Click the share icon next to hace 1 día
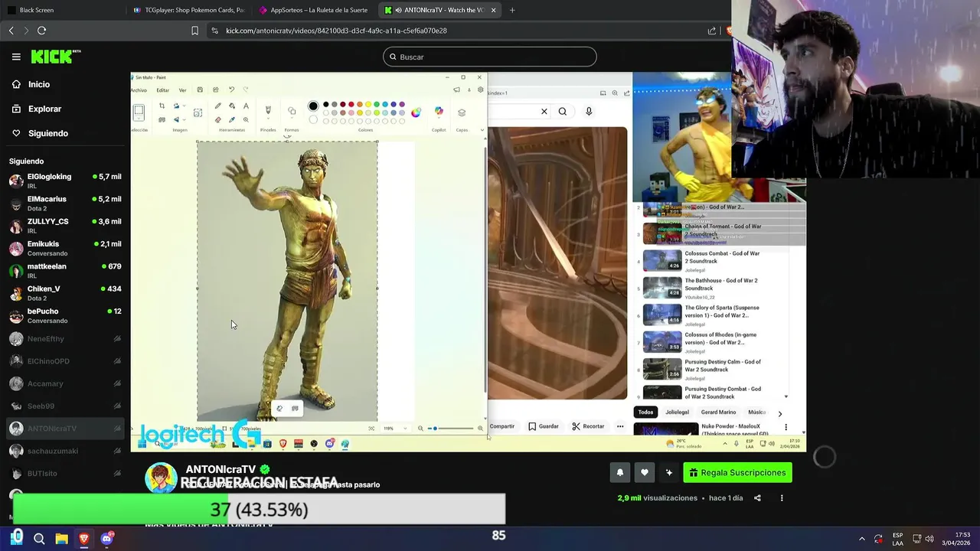 [x=757, y=498]
